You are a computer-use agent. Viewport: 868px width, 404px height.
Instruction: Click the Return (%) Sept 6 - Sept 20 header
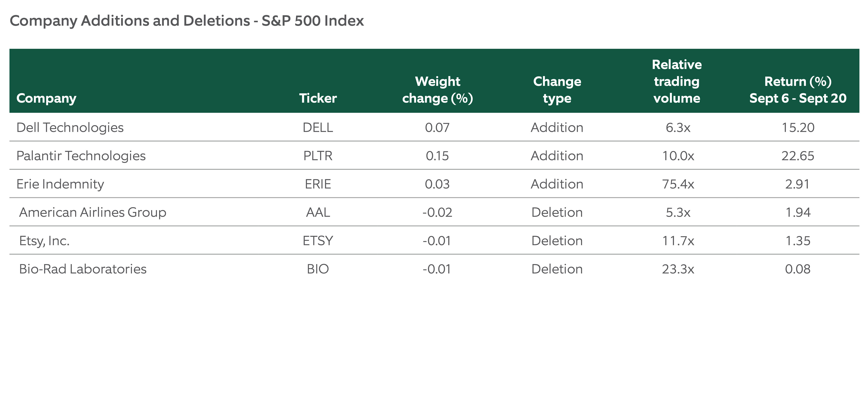coord(797,90)
